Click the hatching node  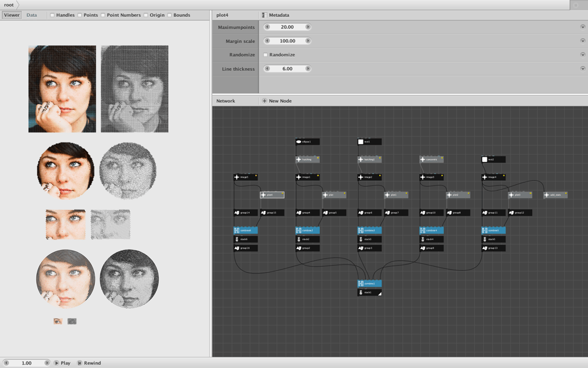pos(308,159)
